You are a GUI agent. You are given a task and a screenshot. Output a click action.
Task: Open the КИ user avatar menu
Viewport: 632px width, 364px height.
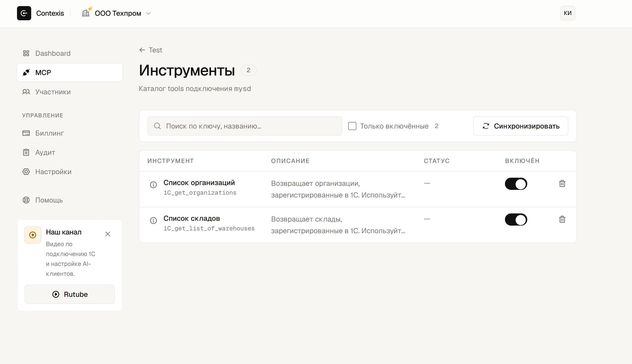(568, 13)
